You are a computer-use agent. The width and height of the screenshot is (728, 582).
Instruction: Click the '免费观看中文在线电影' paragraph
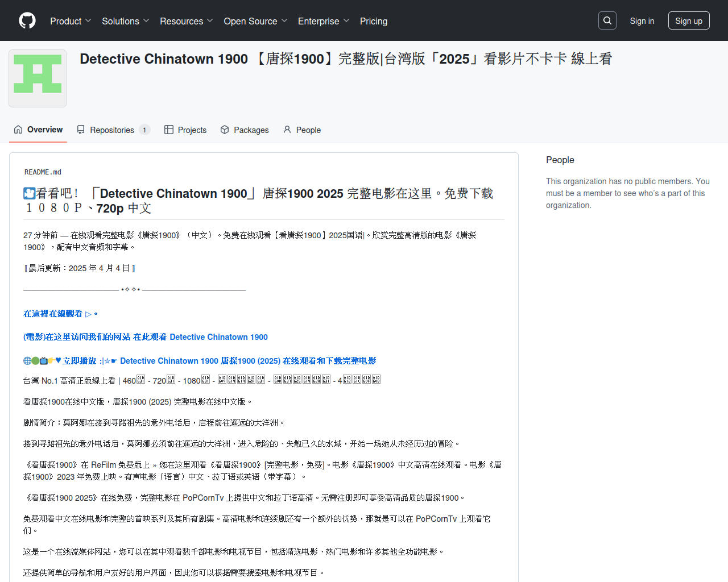point(257,525)
